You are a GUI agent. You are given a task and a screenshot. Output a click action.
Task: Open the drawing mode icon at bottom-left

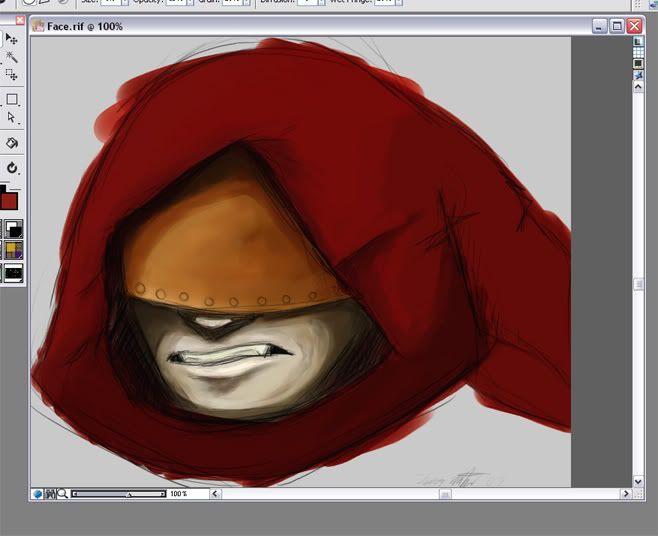pos(37,494)
